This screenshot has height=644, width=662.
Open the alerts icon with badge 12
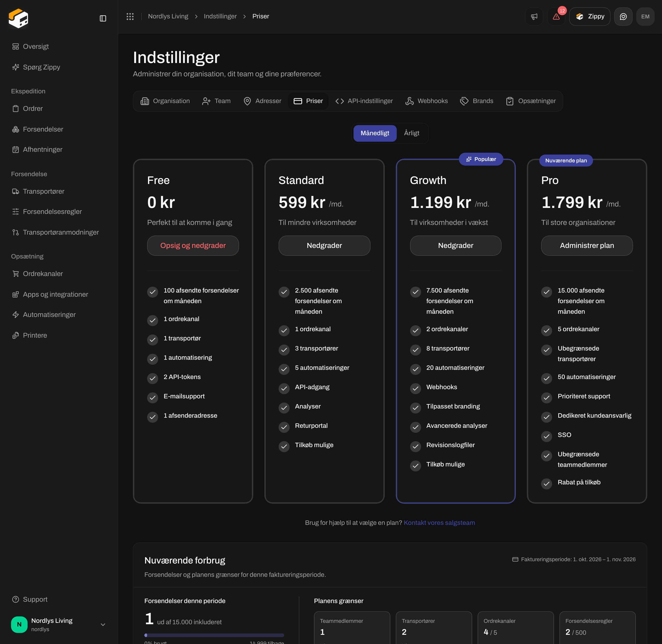556,17
